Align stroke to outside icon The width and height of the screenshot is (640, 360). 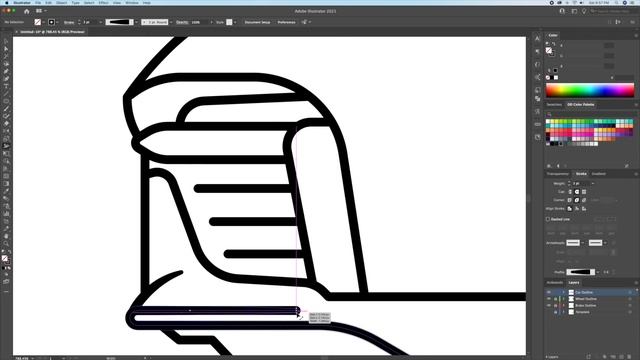click(x=584, y=209)
